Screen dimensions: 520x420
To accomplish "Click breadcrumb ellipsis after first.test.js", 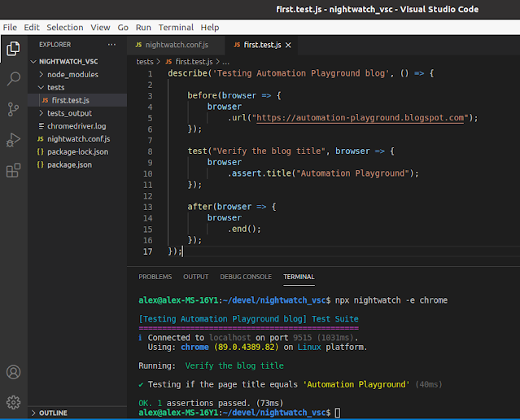I will tap(225, 62).
